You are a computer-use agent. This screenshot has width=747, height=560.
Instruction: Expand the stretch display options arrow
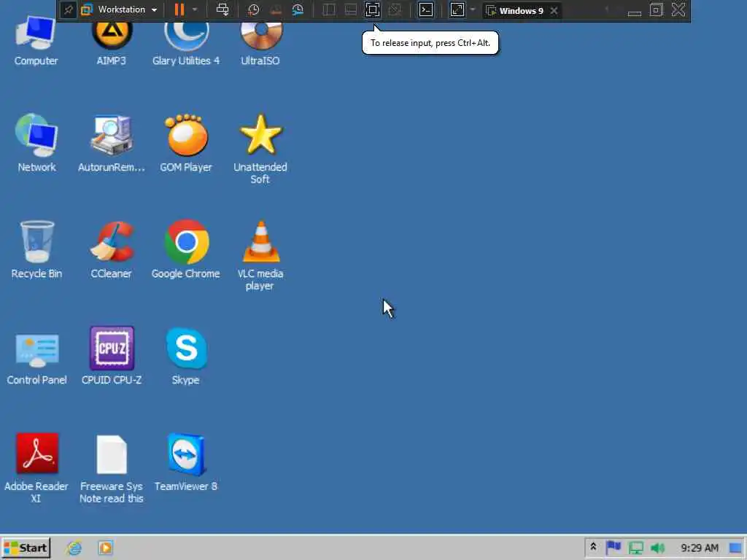[x=473, y=9]
